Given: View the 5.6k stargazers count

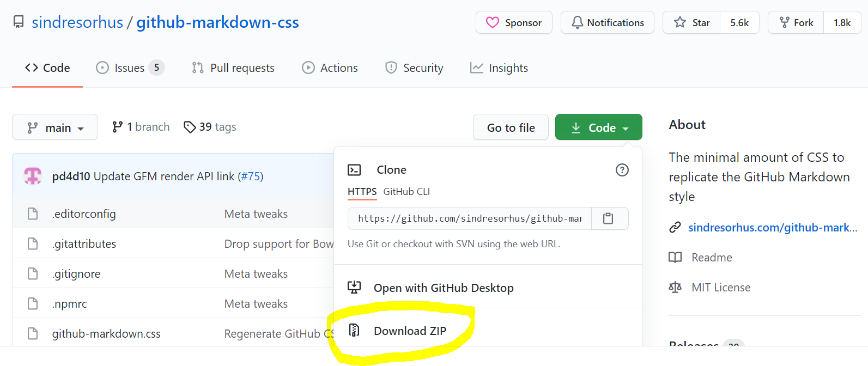Looking at the screenshot, I should tap(739, 22).
